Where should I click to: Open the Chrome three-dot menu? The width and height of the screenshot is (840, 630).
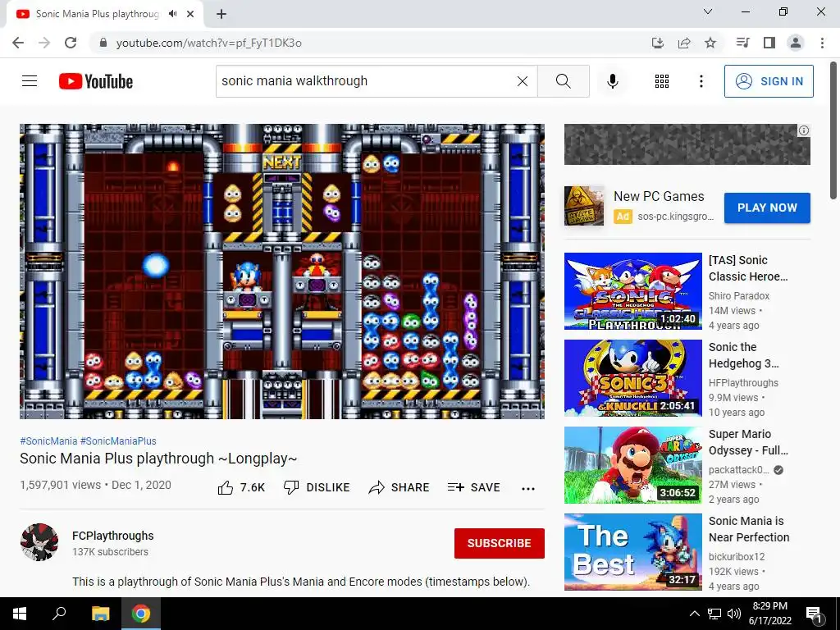coord(822,43)
